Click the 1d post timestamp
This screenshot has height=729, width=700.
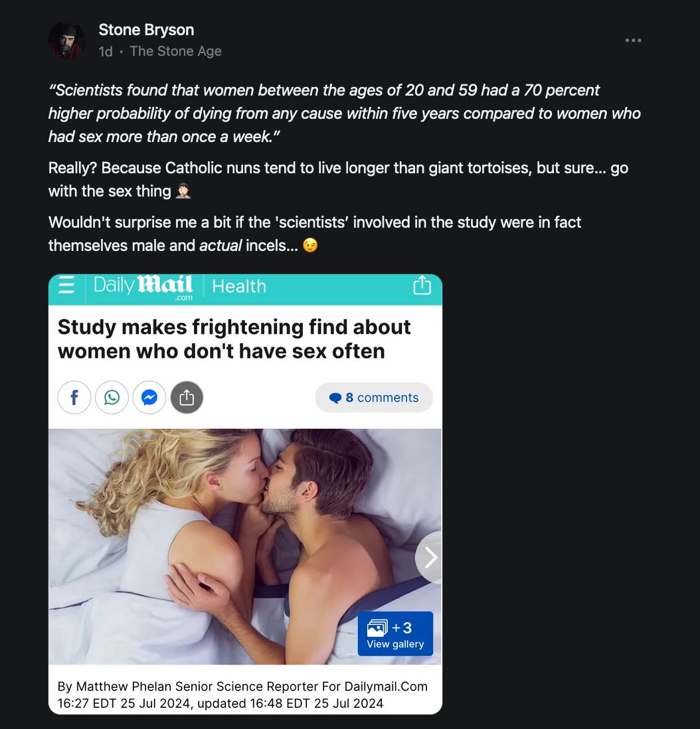[x=106, y=52]
